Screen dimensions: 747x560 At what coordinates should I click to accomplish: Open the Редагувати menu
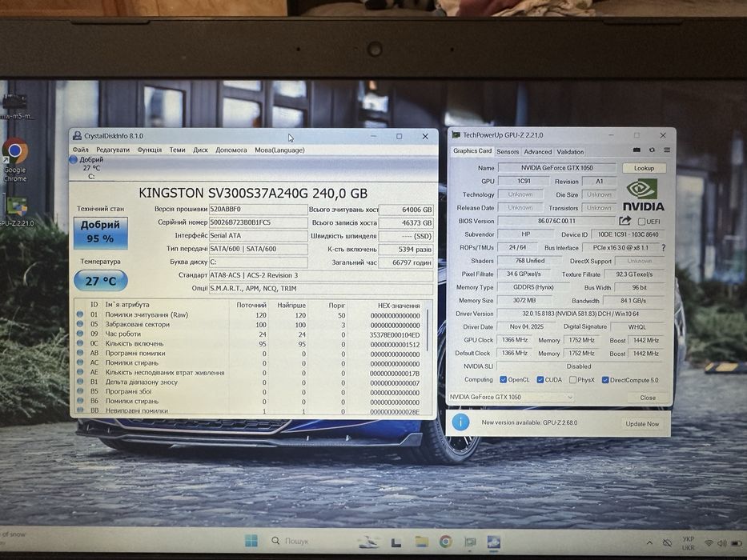click(x=113, y=150)
